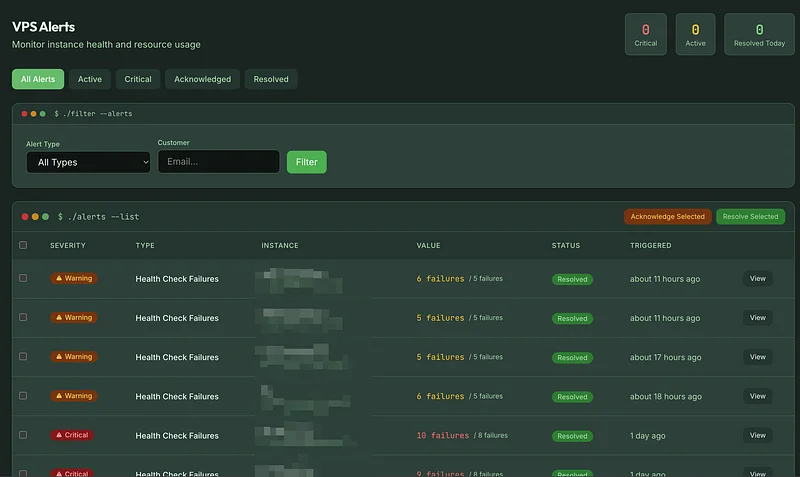View the 6 failures alert from 11 hours ago
Image resolution: width=800 pixels, height=477 pixels.
click(x=758, y=279)
